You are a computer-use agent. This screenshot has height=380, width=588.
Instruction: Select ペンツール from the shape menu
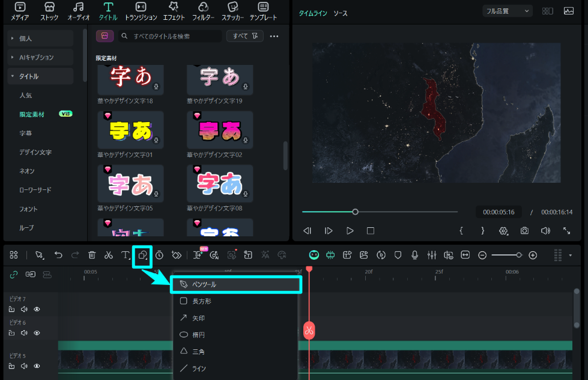[235, 284]
